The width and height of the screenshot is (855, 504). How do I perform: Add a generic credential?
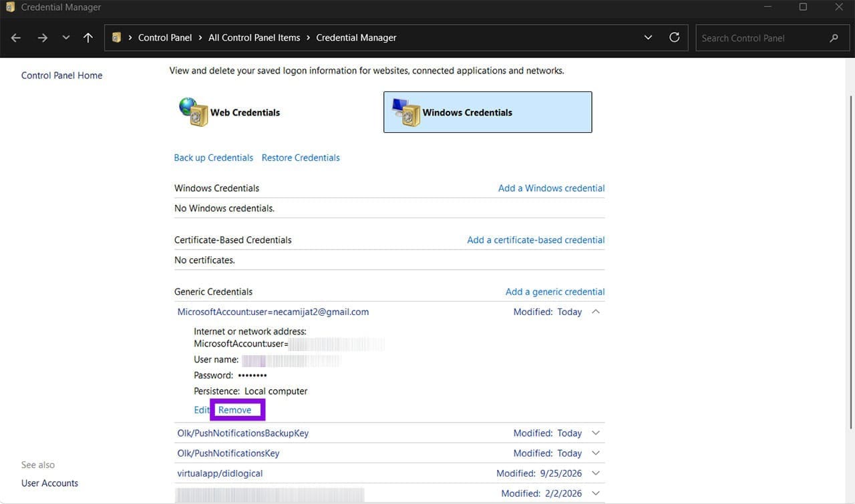[555, 292]
